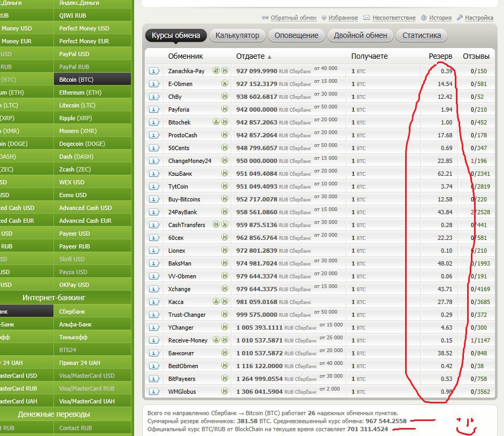Viewport: 504px width, 436px height.
Task: Open info icon for WMGlobus row
Action: coord(154,392)
